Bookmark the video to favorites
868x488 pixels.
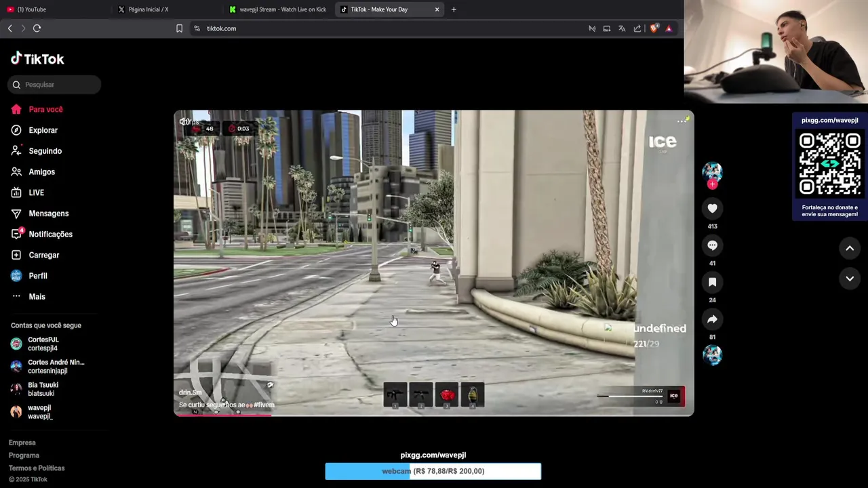[712, 282]
